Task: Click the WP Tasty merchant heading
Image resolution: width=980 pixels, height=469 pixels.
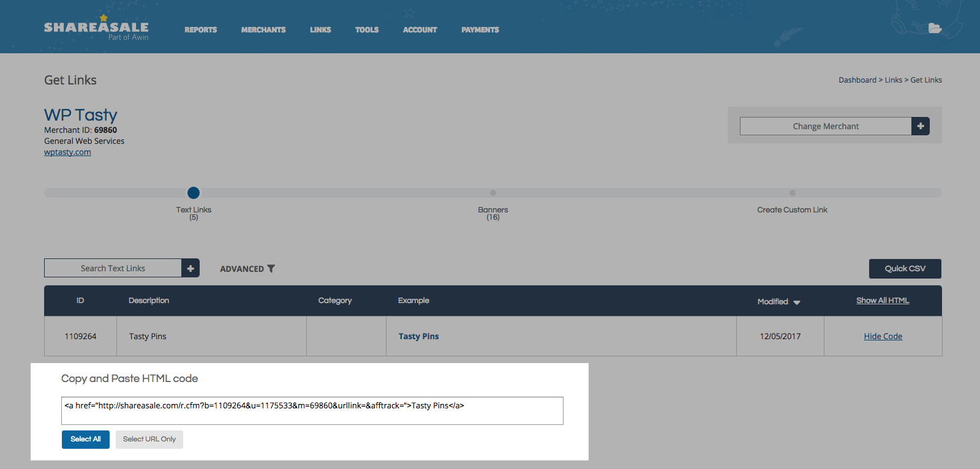Action: coord(81,115)
